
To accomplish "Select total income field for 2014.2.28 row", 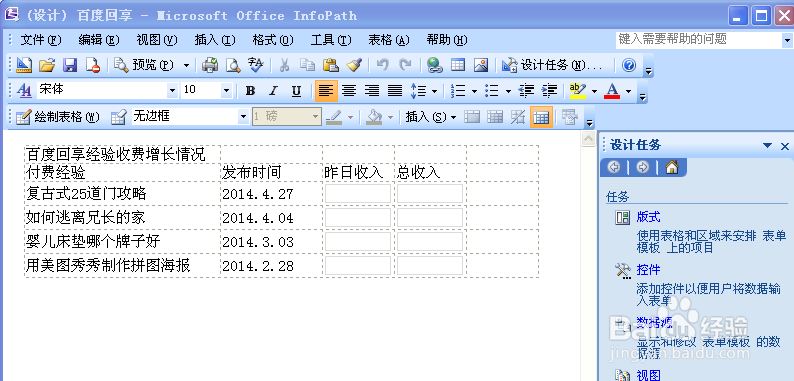I will click(430, 265).
